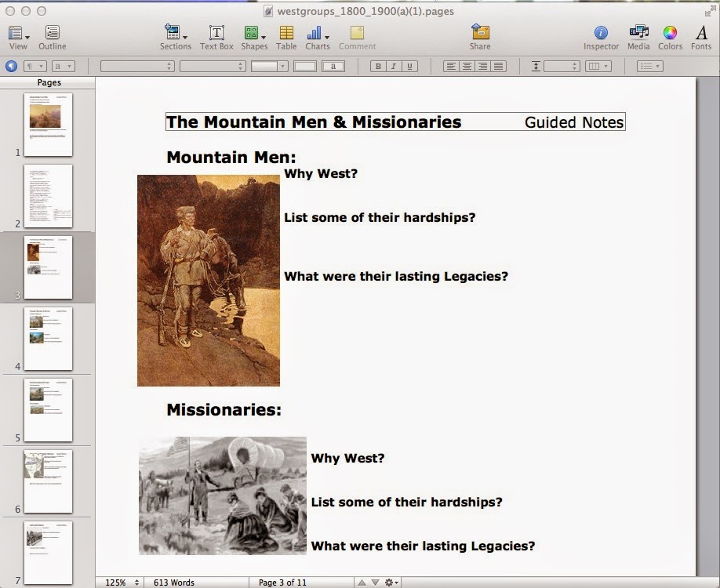The width and height of the screenshot is (720, 588).
Task: Click 'What were their lasting Legacies?' under Mountain Men
Action: (396, 276)
